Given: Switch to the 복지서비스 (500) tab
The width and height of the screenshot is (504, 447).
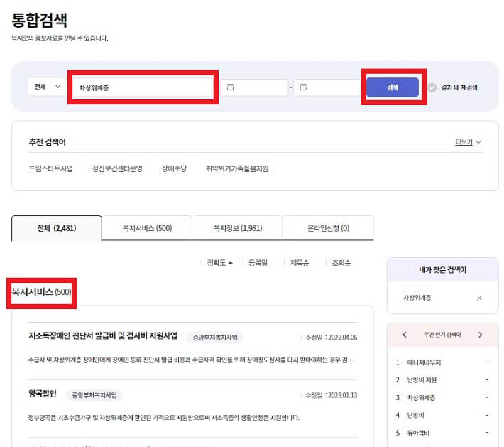Looking at the screenshot, I should pyautogui.click(x=147, y=228).
